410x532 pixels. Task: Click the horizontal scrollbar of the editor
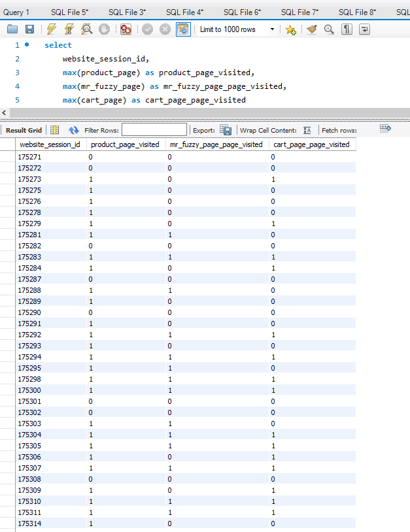[x=209, y=112]
